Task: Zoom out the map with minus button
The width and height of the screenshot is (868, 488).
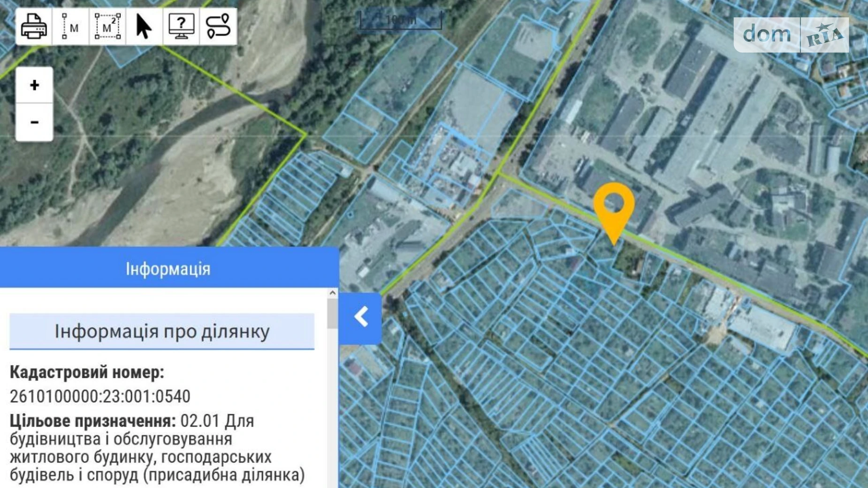Action: (x=34, y=122)
